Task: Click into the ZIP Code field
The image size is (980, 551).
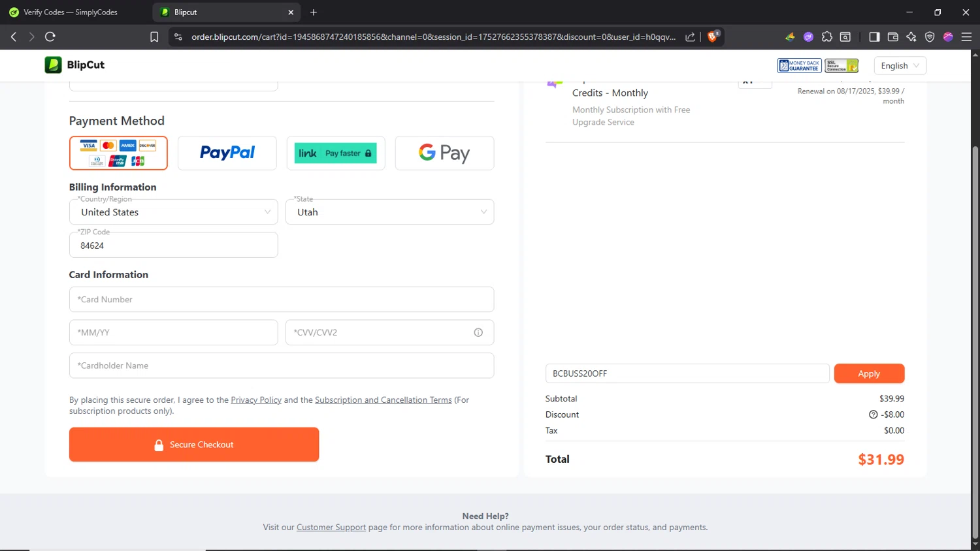Action: [174, 245]
